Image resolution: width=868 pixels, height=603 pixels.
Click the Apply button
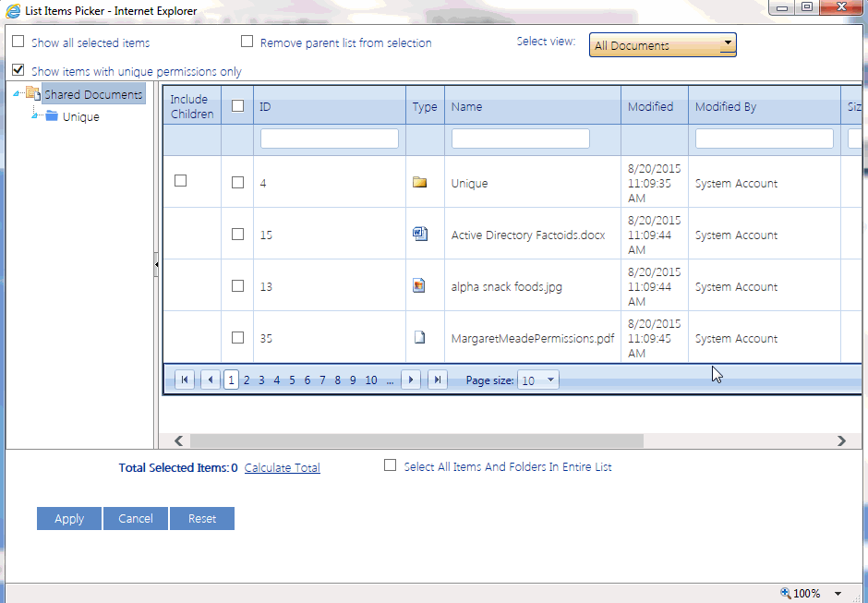pyautogui.click(x=68, y=518)
